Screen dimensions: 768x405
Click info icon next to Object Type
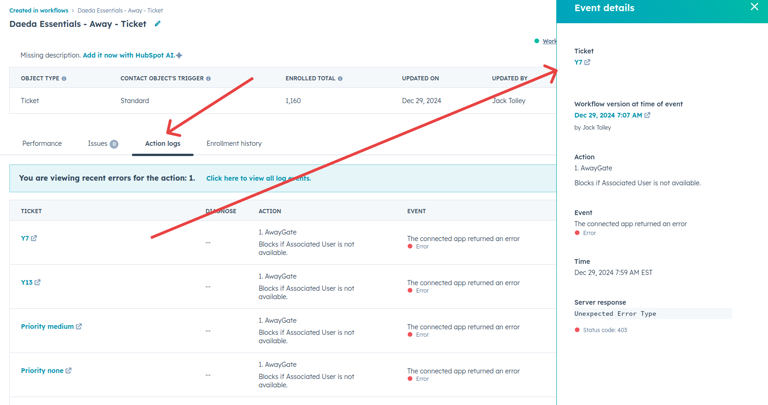(x=64, y=78)
